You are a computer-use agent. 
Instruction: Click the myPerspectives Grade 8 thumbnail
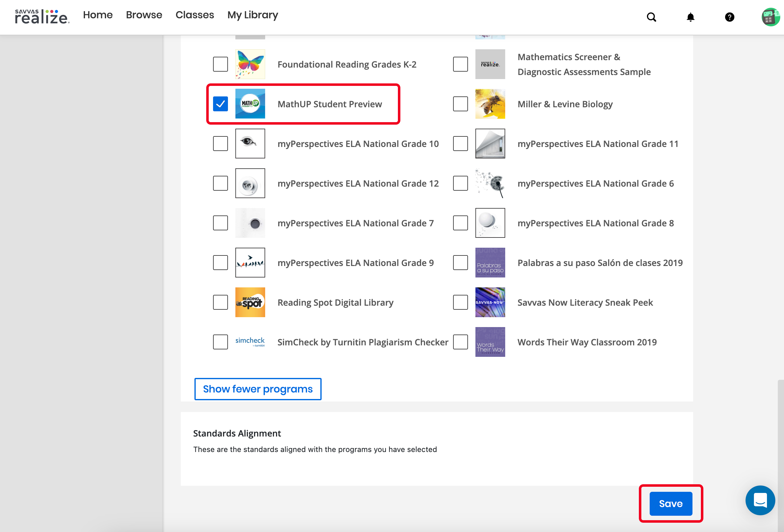click(490, 223)
